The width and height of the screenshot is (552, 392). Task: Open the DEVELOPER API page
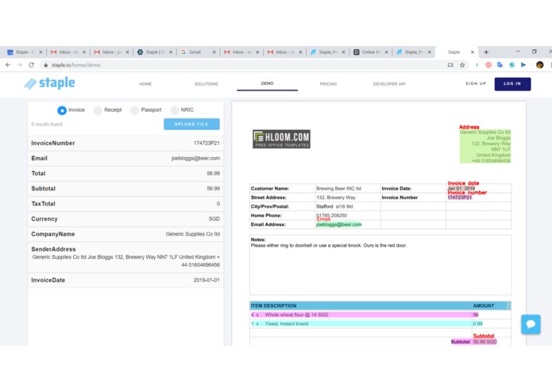(x=389, y=84)
